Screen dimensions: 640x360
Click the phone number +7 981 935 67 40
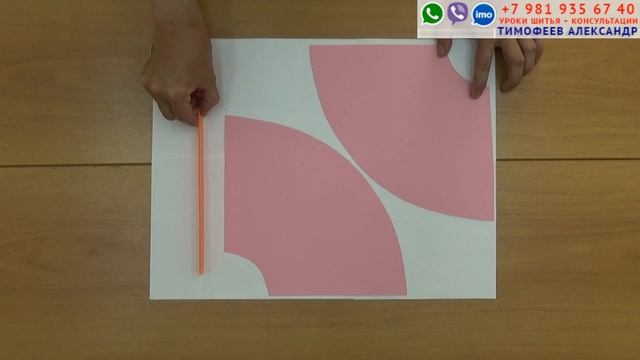568,9
